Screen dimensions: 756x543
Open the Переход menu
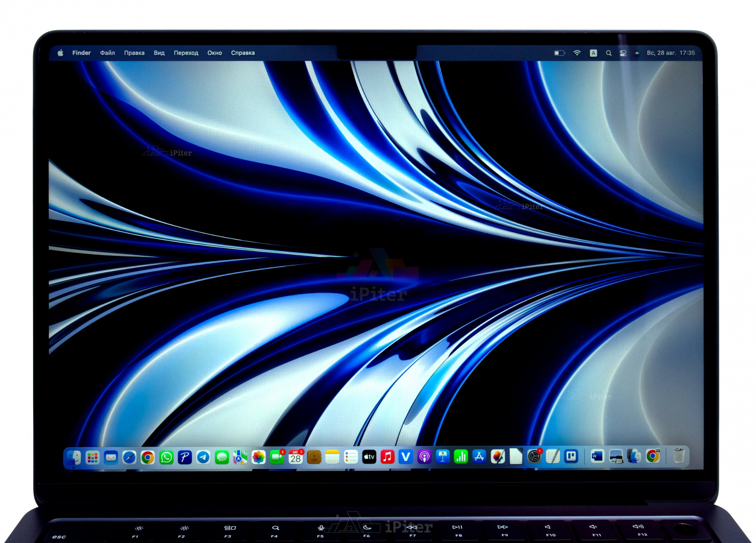coord(186,53)
